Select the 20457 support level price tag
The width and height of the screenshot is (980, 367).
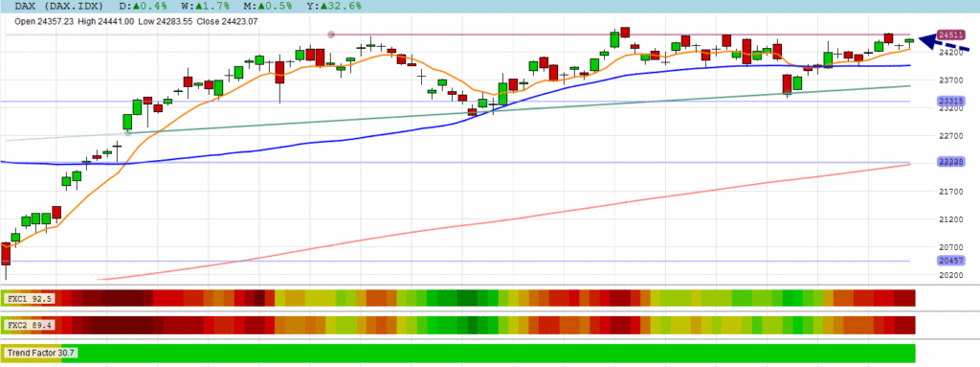pos(950,261)
